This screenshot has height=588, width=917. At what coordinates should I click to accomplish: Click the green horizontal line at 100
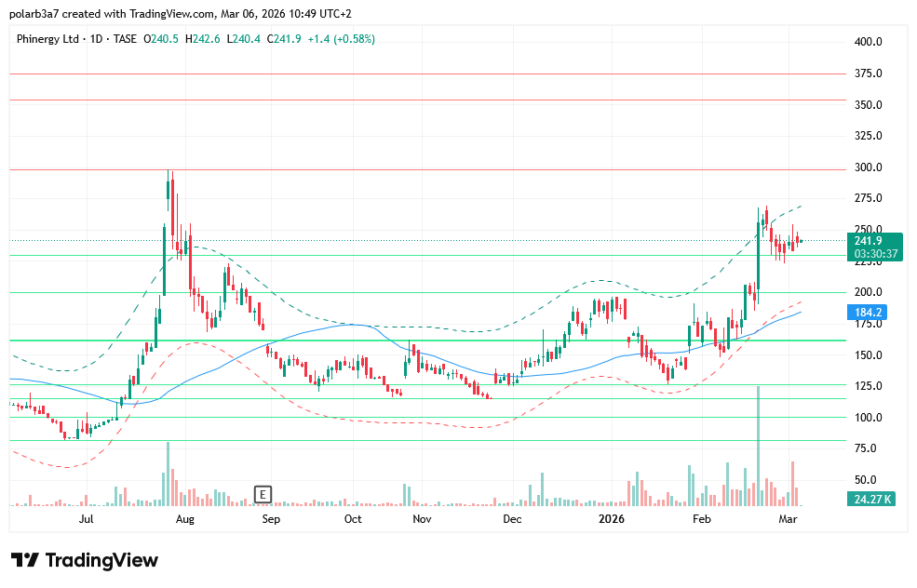coord(427,418)
